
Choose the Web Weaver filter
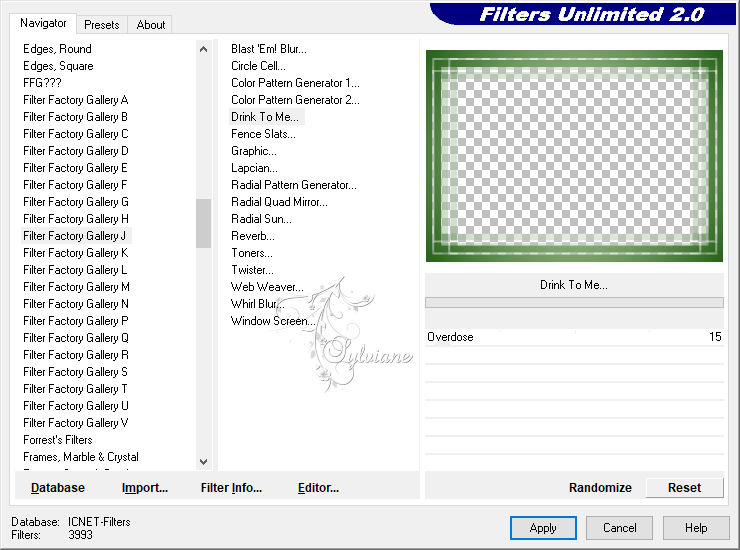tap(267, 287)
